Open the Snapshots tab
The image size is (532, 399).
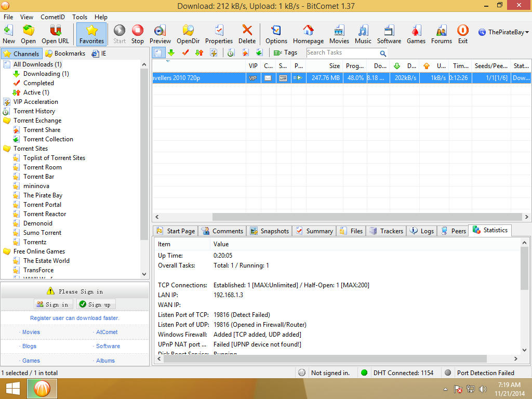tap(270, 231)
